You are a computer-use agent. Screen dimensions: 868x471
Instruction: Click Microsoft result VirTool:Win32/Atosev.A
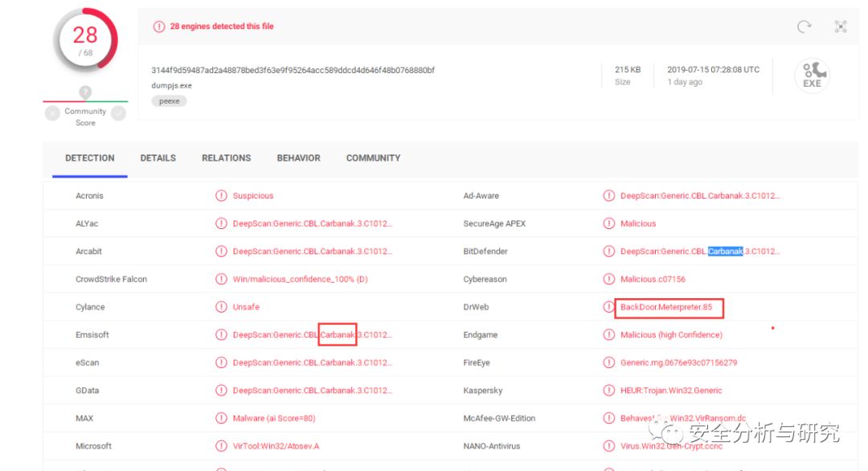click(276, 446)
